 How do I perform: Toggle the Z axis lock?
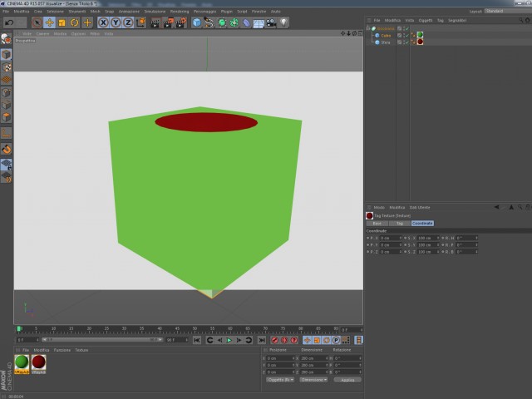click(x=128, y=22)
